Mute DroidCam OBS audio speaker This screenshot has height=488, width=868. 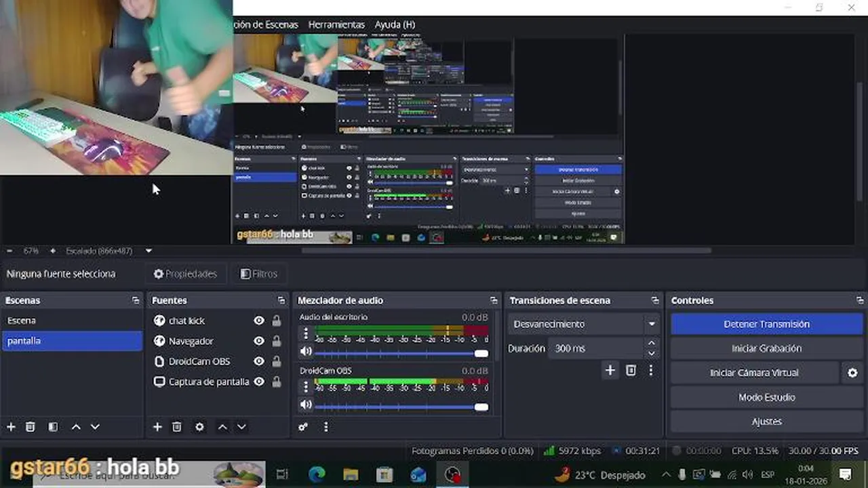pos(306,405)
